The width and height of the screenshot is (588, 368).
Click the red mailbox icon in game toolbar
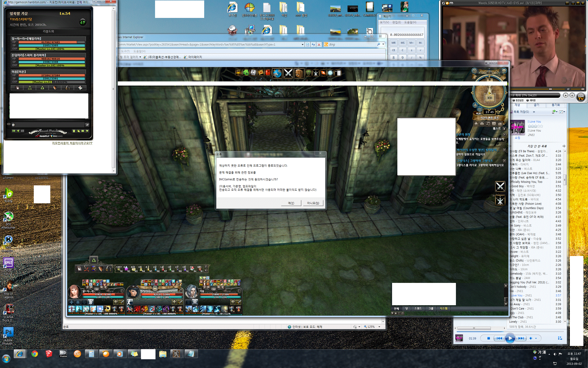(x=268, y=72)
